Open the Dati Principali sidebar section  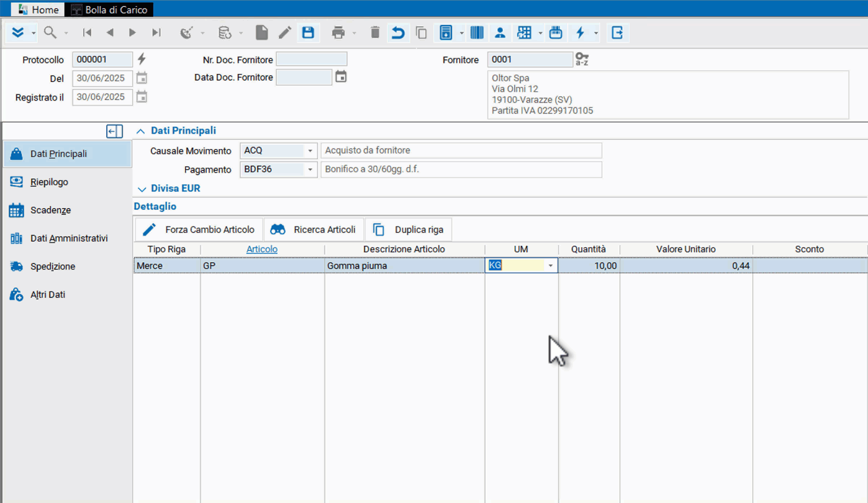[67, 154]
